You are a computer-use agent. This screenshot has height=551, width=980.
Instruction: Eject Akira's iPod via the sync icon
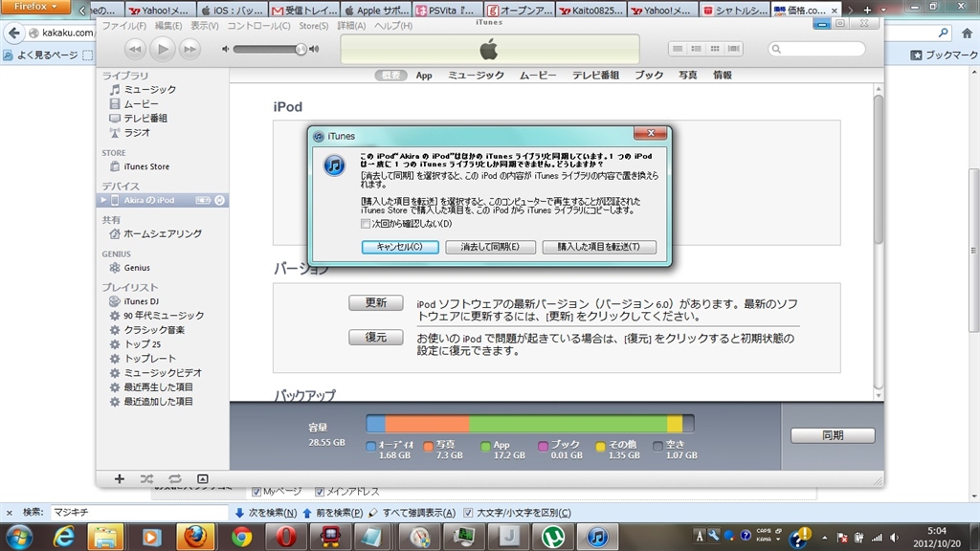pos(220,200)
